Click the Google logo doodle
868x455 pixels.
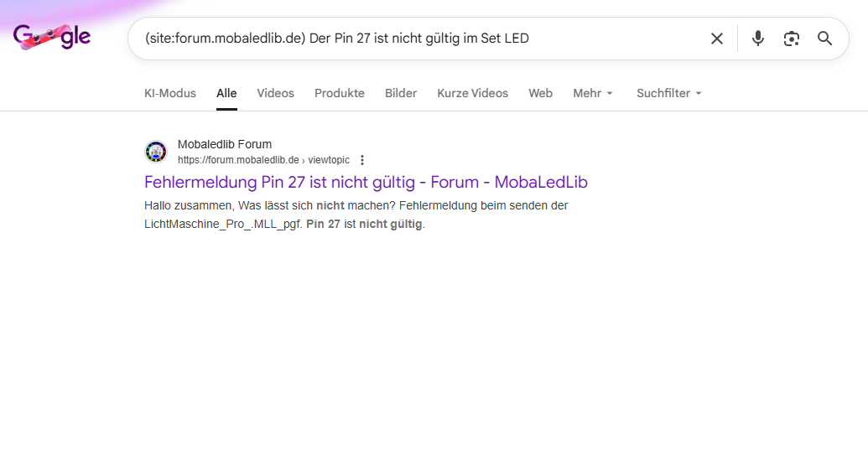[x=52, y=38]
